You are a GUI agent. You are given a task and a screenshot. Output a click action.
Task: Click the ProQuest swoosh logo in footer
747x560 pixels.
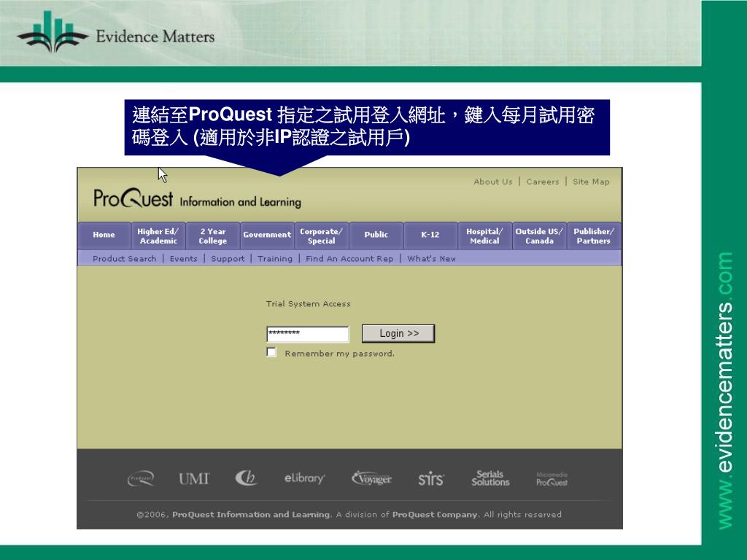click(x=141, y=478)
